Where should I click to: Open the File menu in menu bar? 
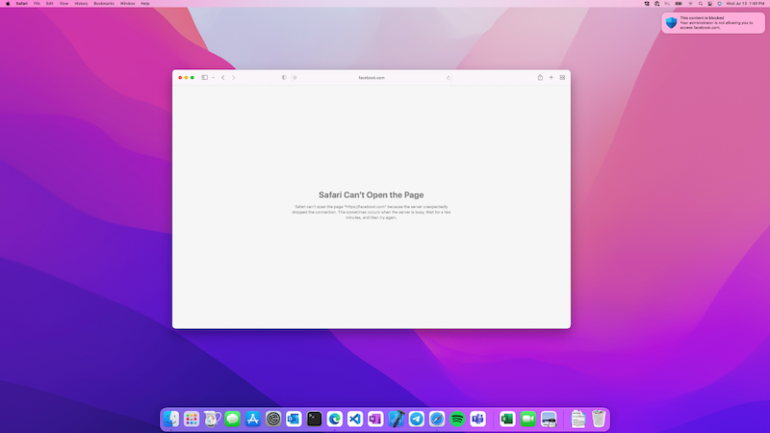click(37, 3)
